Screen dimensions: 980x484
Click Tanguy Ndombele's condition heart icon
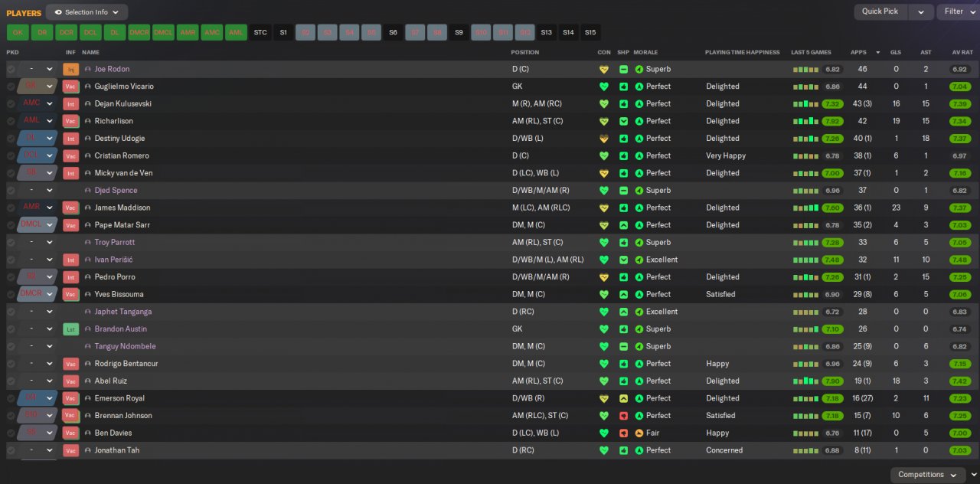point(604,346)
